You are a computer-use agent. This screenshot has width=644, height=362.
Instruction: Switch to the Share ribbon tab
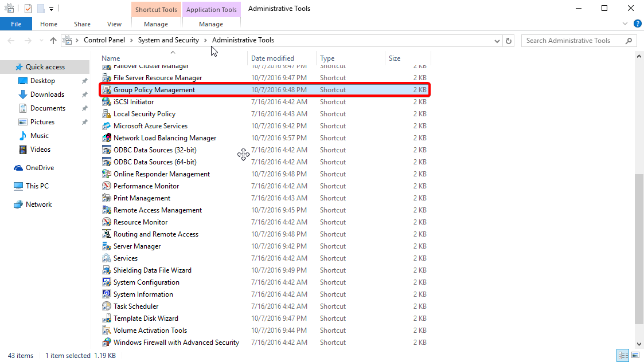click(x=82, y=24)
